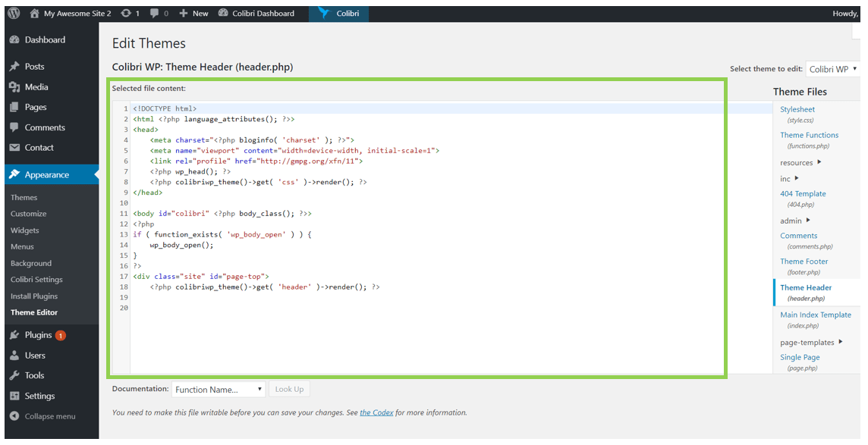This screenshot has height=445, width=868.
Task: Go to Plugins in sidebar
Action: 38,335
